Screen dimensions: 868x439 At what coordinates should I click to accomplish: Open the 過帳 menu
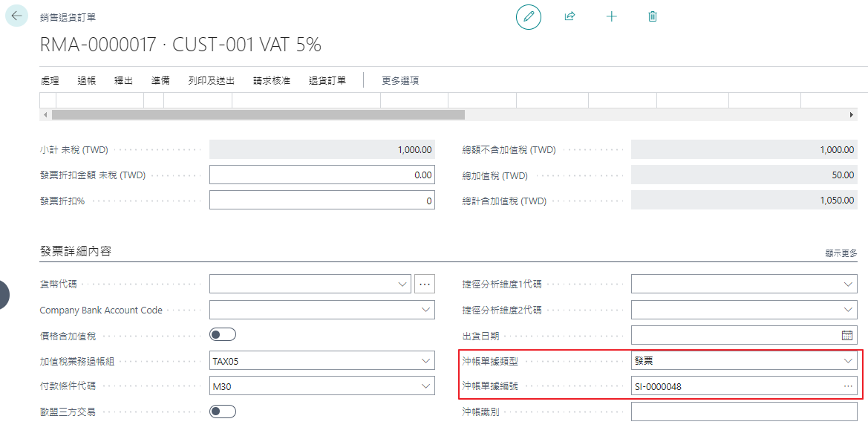click(86, 80)
